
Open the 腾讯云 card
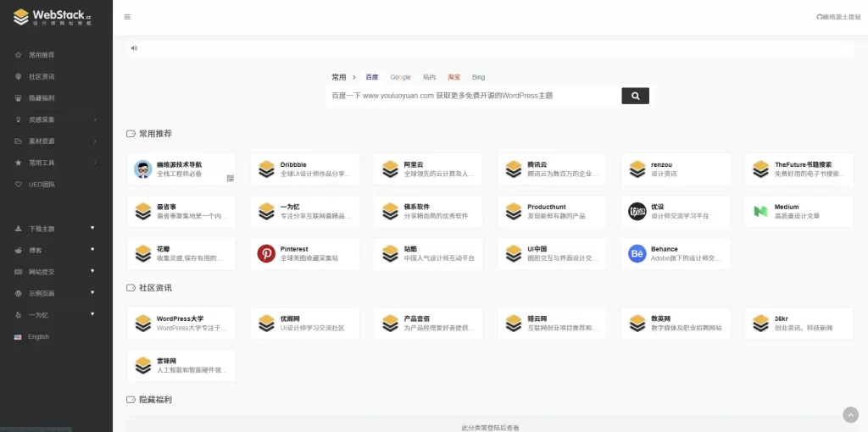point(552,169)
